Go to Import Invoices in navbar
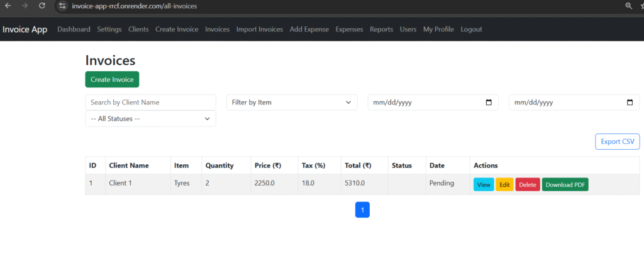The height and width of the screenshot is (263, 644). 260,29
